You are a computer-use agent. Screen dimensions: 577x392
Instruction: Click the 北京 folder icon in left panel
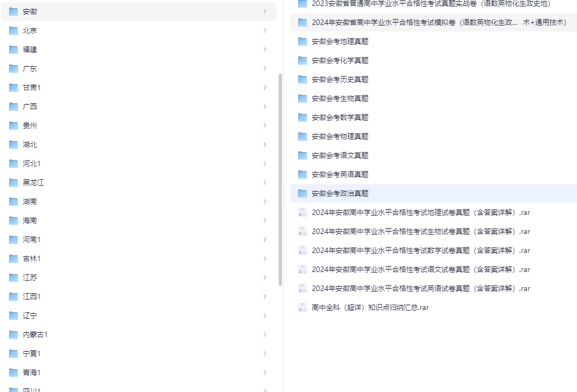pos(13,30)
